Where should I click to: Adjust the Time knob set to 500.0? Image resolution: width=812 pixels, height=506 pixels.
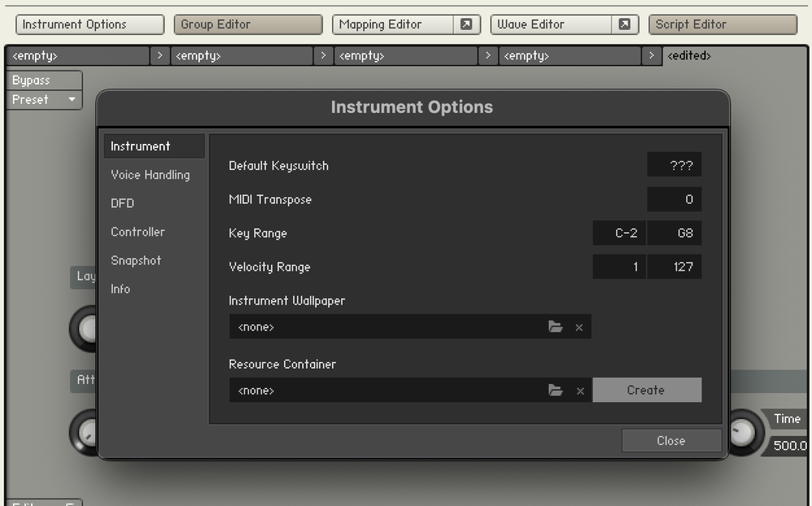pos(745,433)
